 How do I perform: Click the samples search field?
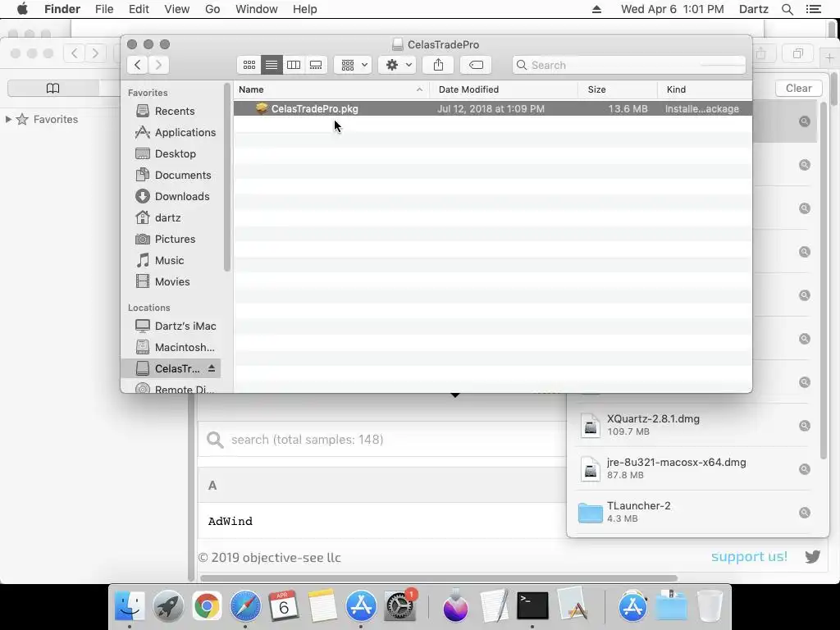[x=382, y=440]
